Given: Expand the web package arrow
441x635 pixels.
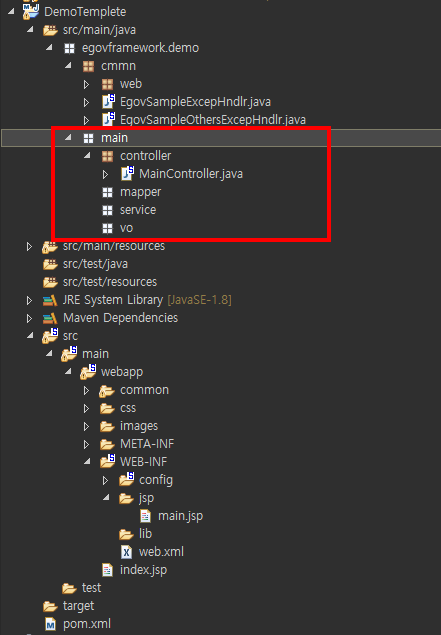Looking at the screenshot, I should pos(86,84).
